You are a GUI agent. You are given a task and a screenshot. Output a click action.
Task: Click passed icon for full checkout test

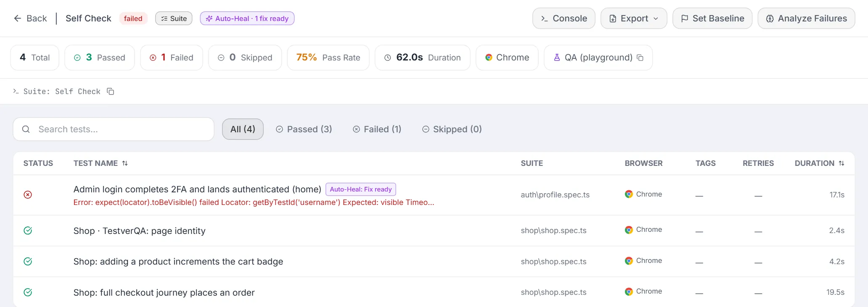point(28,292)
